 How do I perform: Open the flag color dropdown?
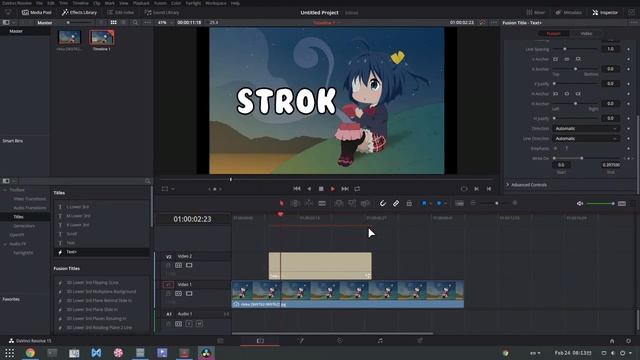[x=431, y=203]
